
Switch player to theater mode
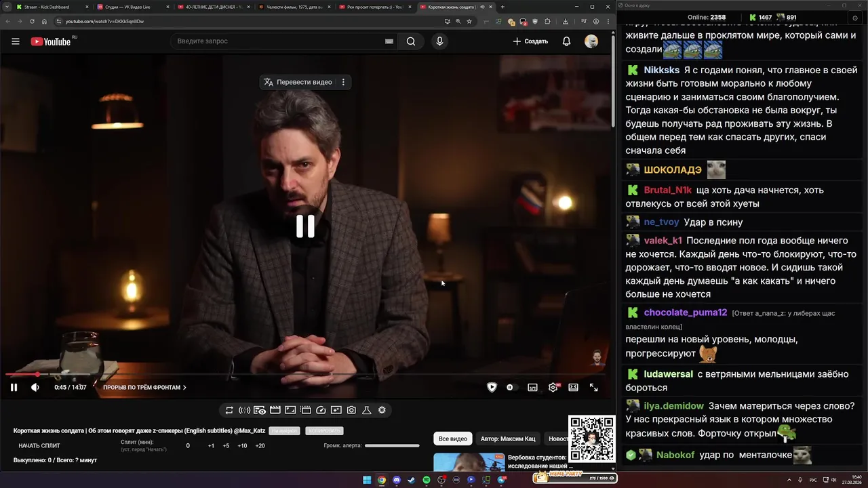tap(573, 388)
